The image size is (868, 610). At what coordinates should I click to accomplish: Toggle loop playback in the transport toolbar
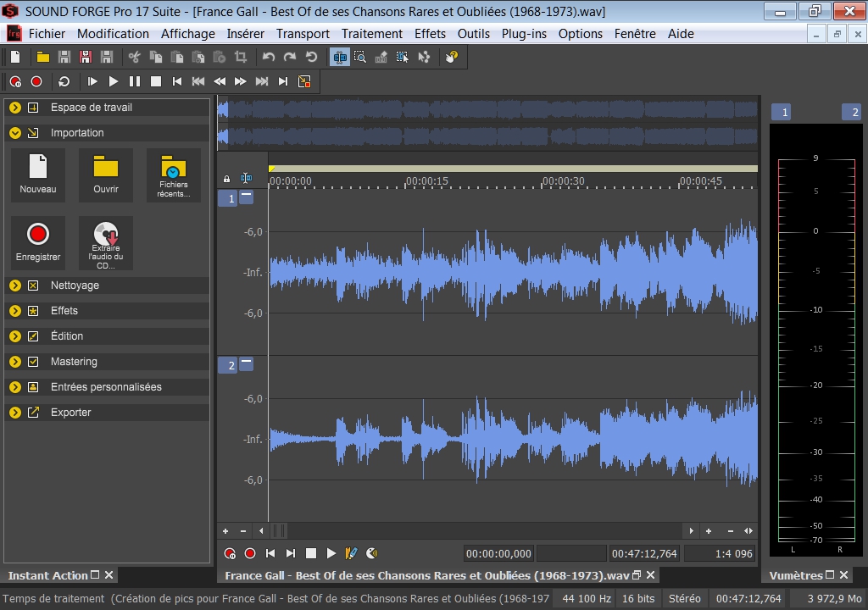click(x=64, y=81)
